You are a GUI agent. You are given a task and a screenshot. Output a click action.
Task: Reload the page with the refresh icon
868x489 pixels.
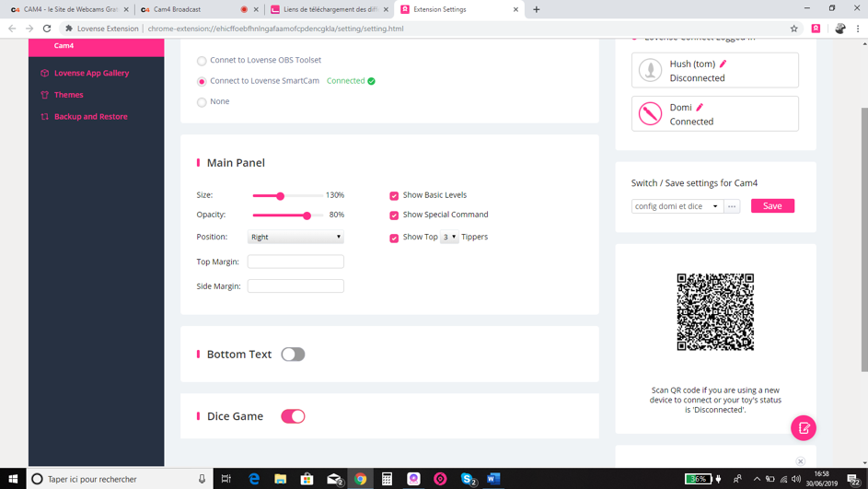[47, 29]
